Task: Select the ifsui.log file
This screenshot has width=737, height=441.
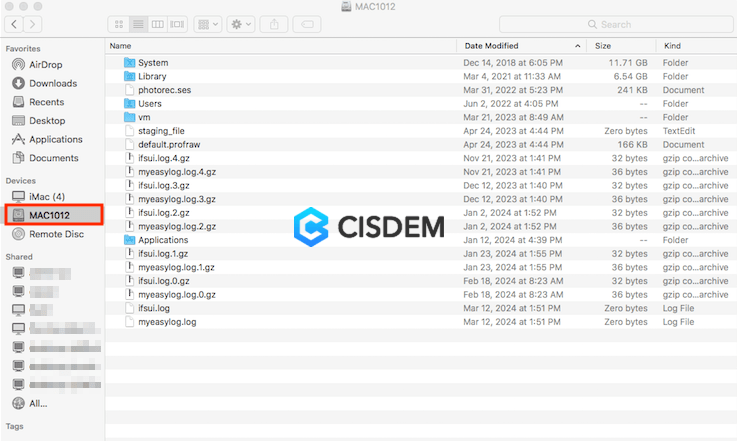Action: (154, 308)
